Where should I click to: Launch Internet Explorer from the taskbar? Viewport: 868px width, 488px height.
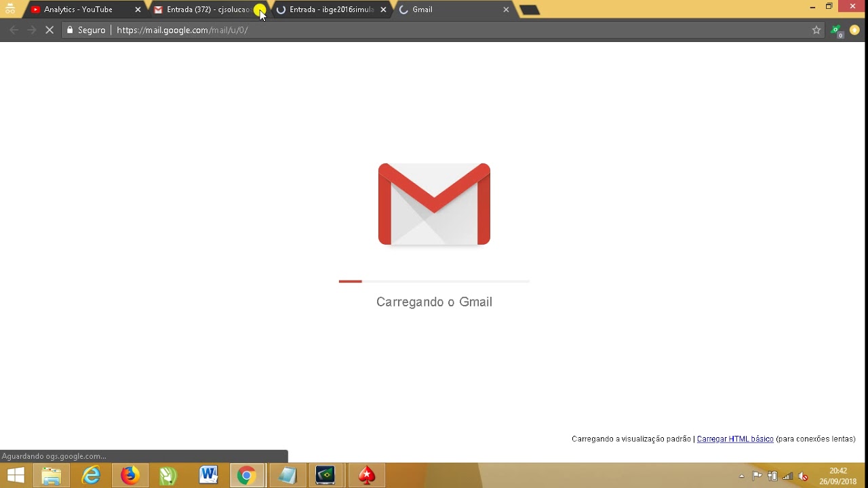(x=91, y=476)
